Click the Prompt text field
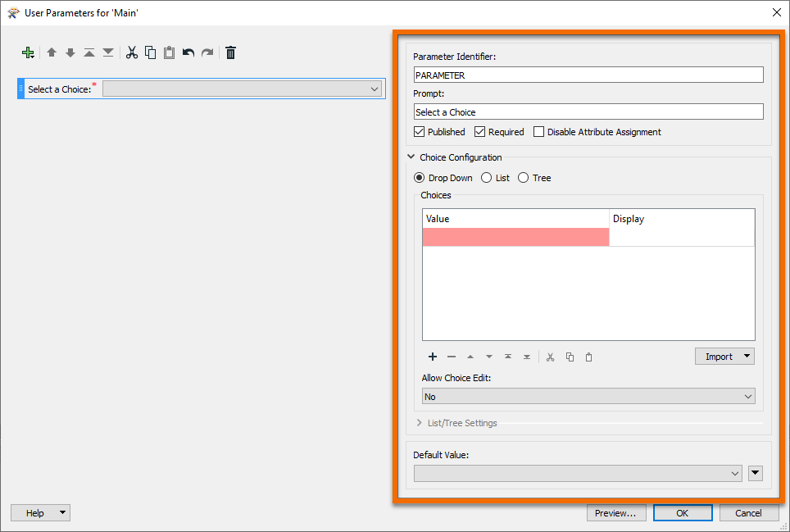Image resolution: width=790 pixels, height=532 pixels. coord(588,111)
